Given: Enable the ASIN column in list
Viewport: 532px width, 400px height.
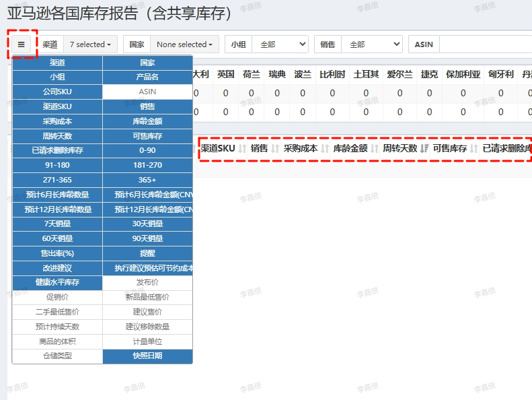Looking at the screenshot, I should 147,92.
